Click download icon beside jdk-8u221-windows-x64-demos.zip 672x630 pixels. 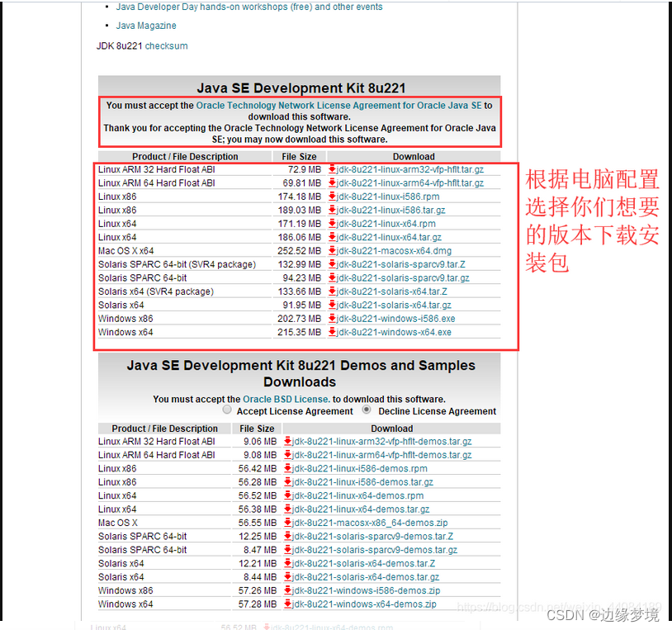(287, 604)
